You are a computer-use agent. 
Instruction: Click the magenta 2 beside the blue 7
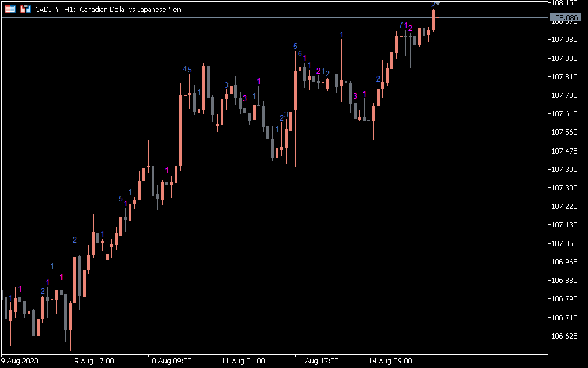(410, 28)
